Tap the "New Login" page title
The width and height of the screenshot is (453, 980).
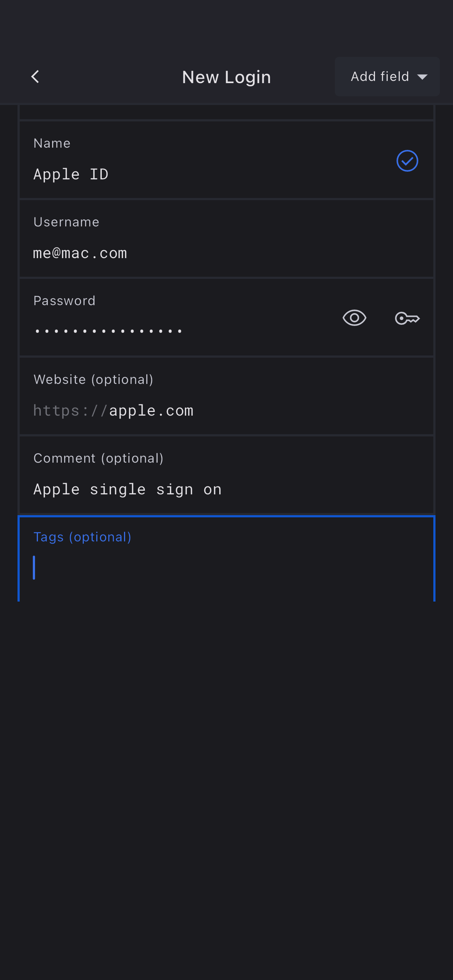coord(226,77)
